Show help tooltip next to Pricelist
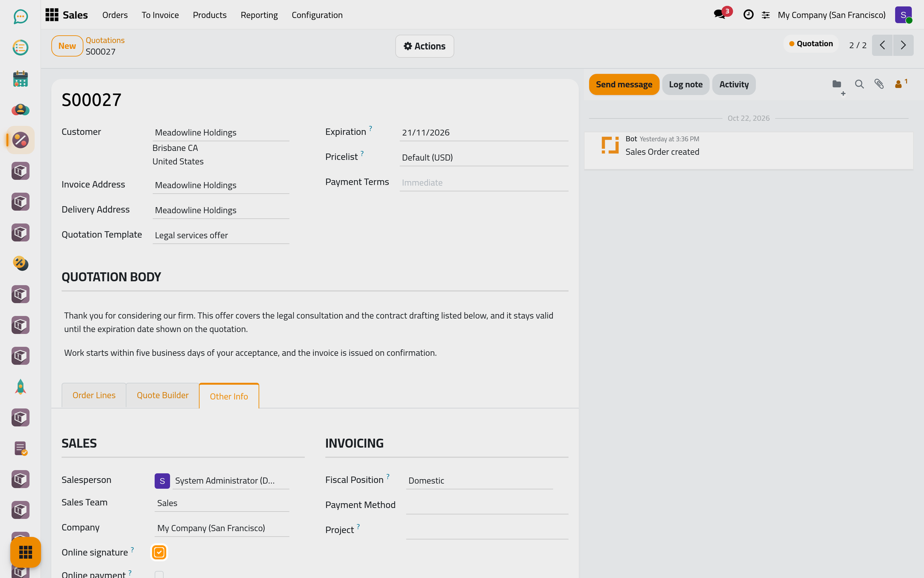Image resolution: width=924 pixels, height=578 pixels. point(362,153)
